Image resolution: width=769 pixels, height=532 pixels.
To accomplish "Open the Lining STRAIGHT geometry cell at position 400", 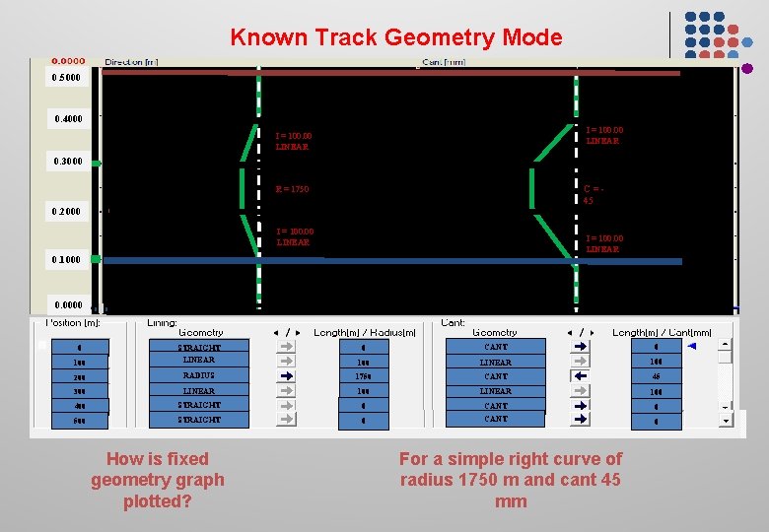I will coord(198,405).
